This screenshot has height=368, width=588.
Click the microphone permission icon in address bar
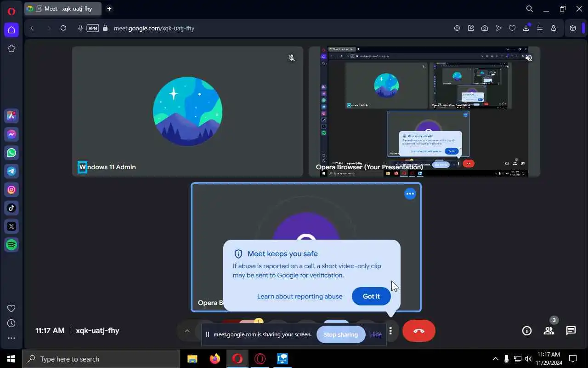coord(80,28)
